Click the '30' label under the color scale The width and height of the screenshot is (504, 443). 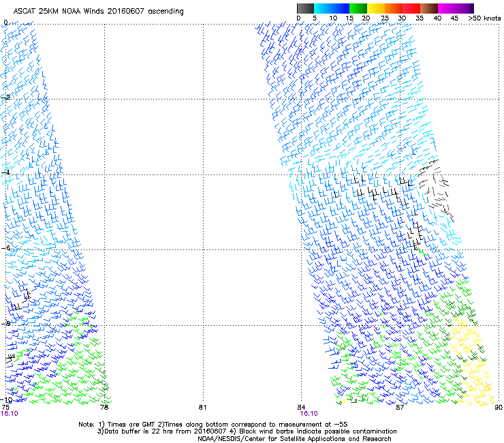pos(402,18)
